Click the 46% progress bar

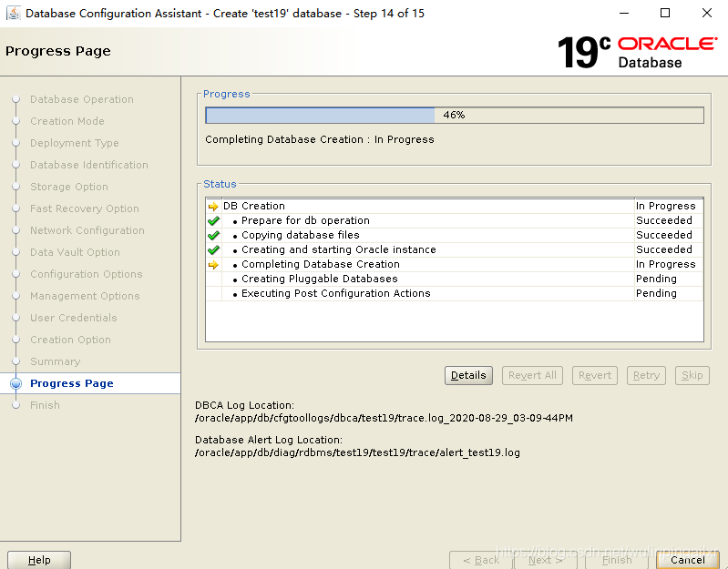click(x=455, y=115)
